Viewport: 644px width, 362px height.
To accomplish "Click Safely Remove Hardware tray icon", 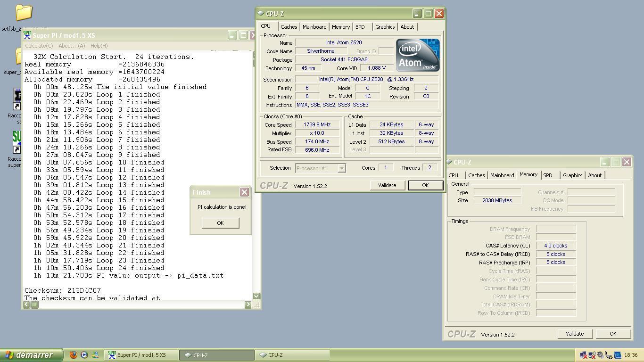I will click(609, 355).
